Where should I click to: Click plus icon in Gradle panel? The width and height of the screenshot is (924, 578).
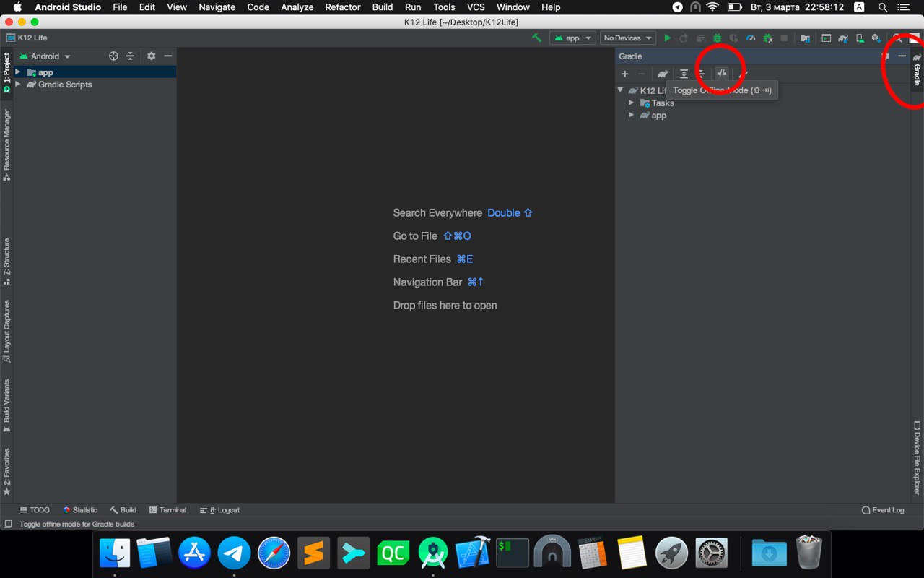point(625,74)
